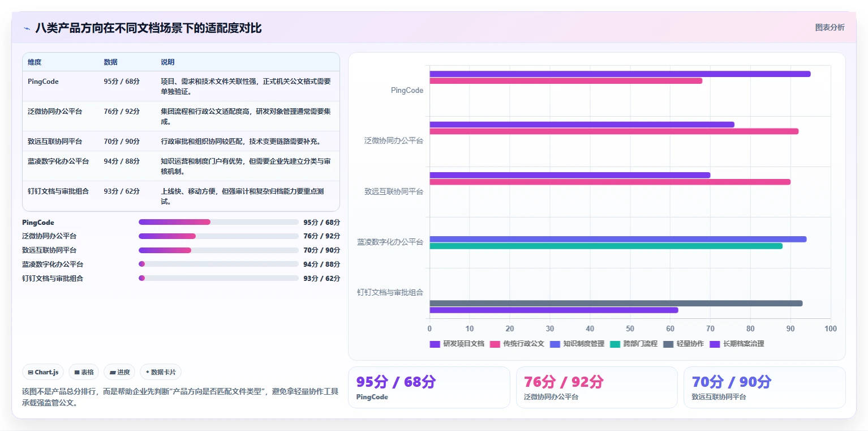
Task: Click the 蓝凌数字化办公平台 progress bar
Action: (x=218, y=264)
